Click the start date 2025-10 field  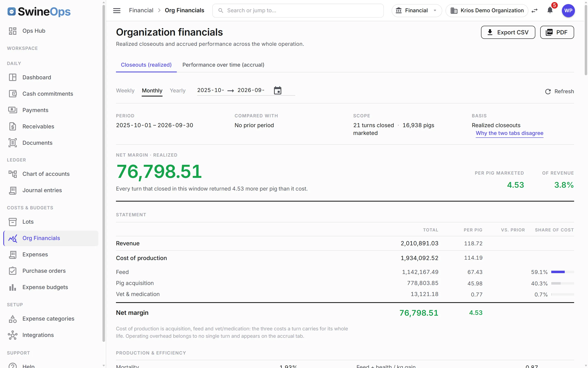pos(211,90)
